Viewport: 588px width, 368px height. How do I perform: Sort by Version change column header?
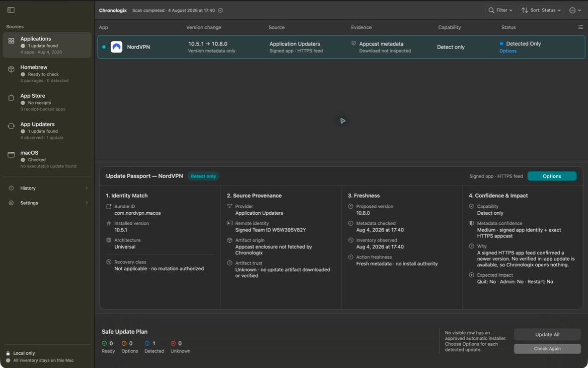[x=204, y=27]
